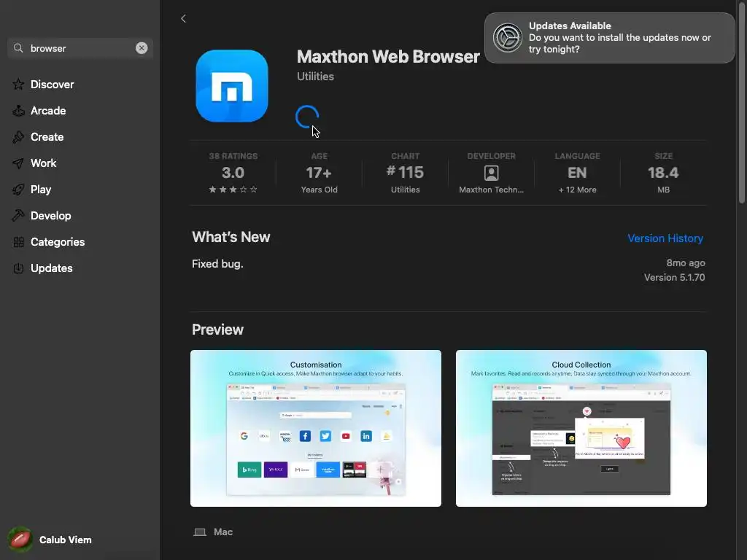Click the 8mo ago release date
Image resolution: width=747 pixels, height=560 pixels.
pyautogui.click(x=686, y=262)
